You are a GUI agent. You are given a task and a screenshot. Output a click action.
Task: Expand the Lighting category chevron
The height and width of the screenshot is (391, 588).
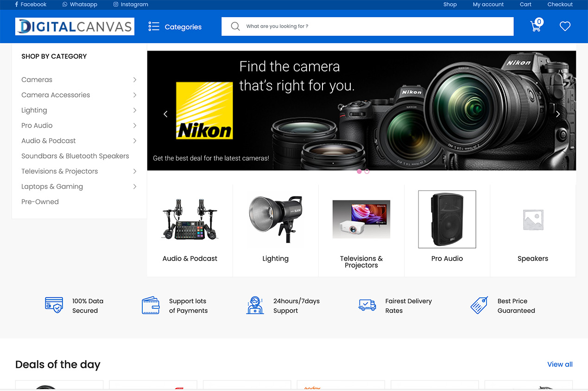tap(135, 110)
